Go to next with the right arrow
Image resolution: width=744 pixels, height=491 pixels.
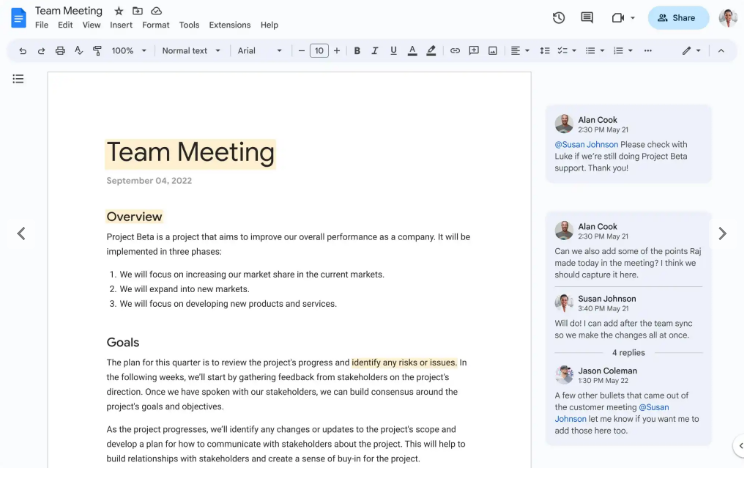coord(722,233)
